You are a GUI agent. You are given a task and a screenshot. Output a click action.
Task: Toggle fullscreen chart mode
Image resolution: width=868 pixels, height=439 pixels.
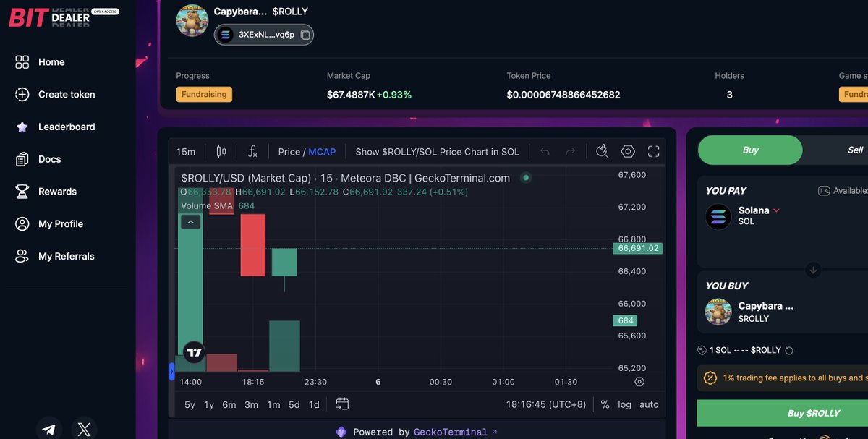tap(654, 151)
